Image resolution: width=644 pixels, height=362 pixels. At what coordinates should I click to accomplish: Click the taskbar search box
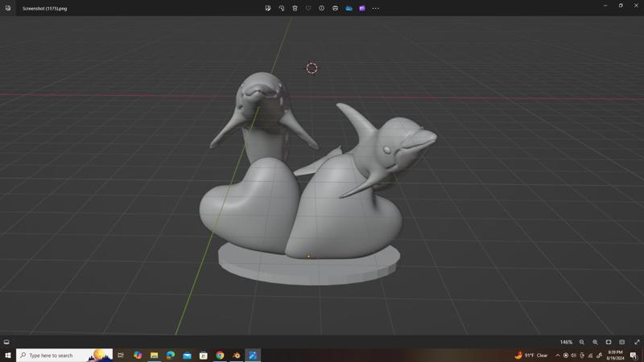point(64,356)
